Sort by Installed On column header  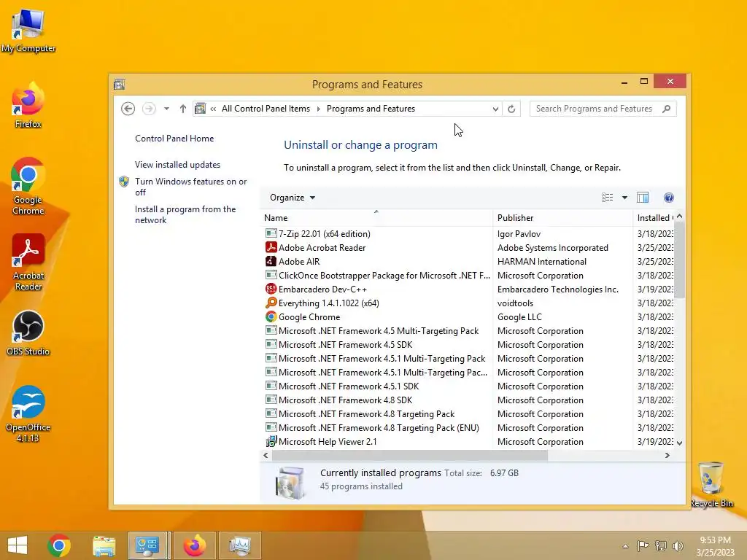pos(654,218)
